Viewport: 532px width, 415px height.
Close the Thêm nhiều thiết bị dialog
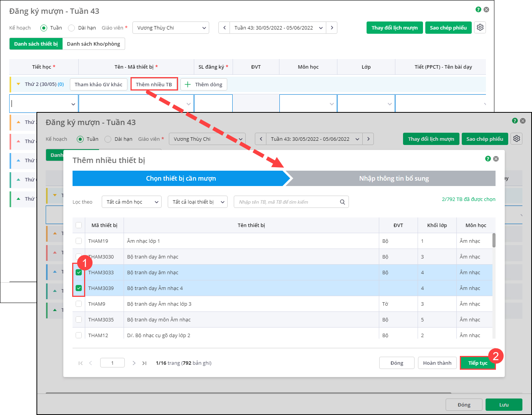pyautogui.click(x=496, y=159)
